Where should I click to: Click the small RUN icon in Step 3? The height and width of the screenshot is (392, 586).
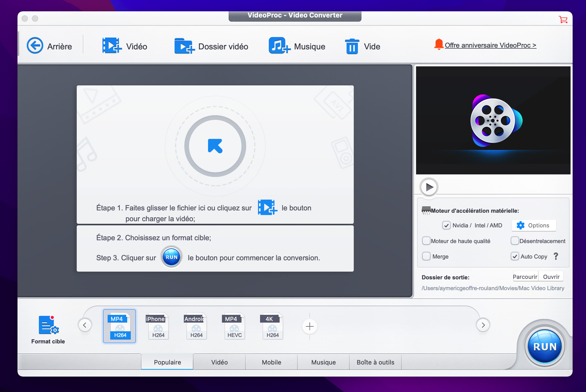click(171, 257)
